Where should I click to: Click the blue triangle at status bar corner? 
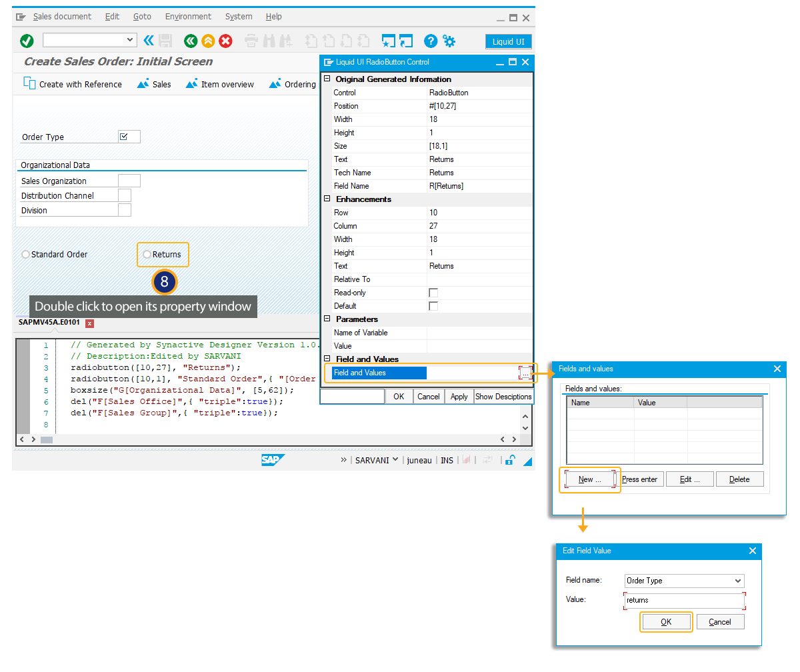527,461
